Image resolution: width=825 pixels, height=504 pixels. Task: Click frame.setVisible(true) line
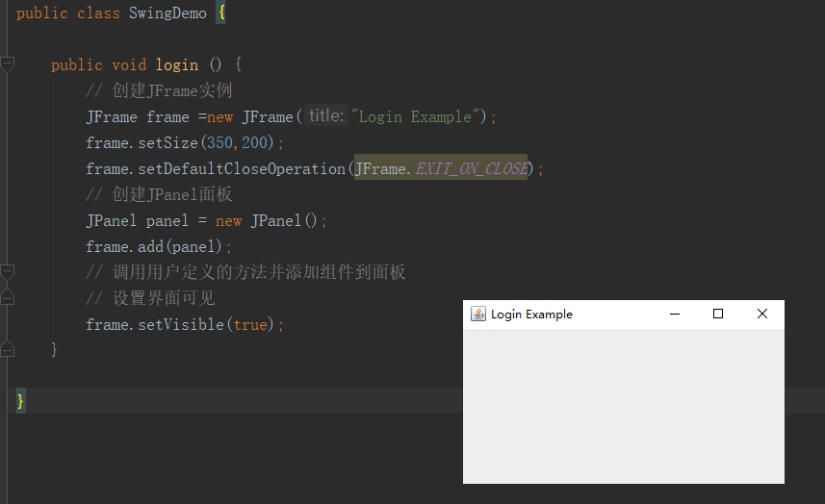coord(185,324)
